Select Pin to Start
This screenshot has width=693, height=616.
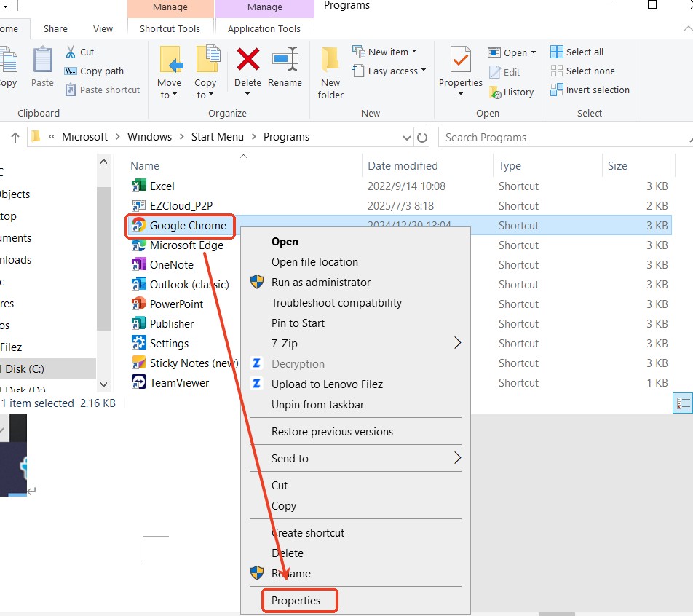298,323
